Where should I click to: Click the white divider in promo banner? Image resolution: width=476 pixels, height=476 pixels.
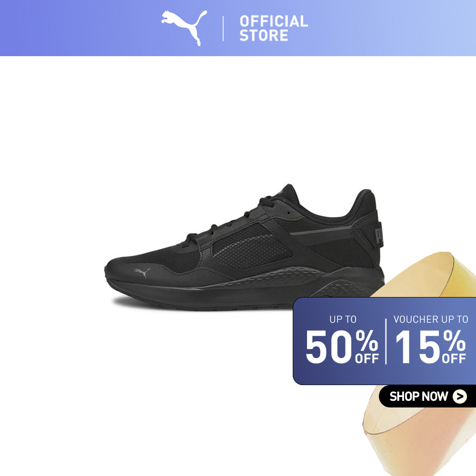(x=386, y=341)
